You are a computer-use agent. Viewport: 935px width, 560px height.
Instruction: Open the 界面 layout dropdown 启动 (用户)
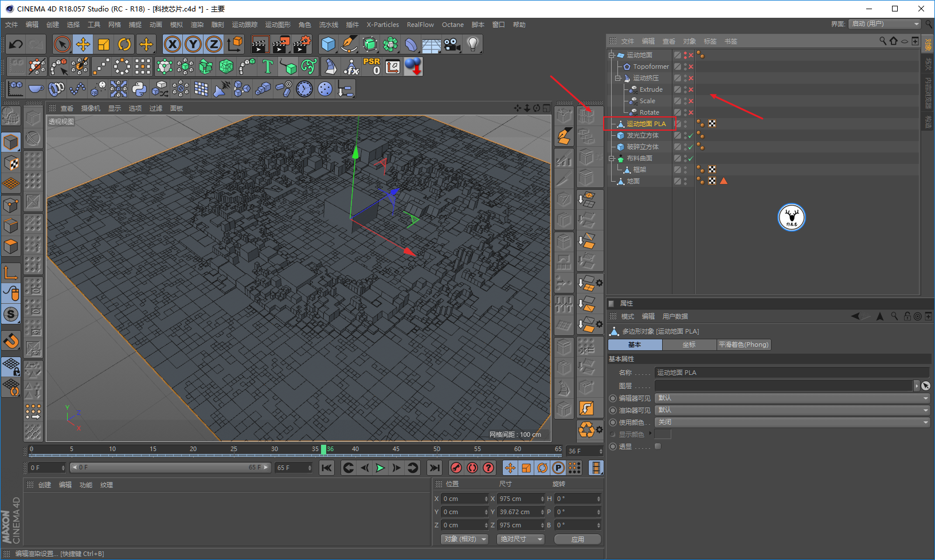click(x=885, y=24)
